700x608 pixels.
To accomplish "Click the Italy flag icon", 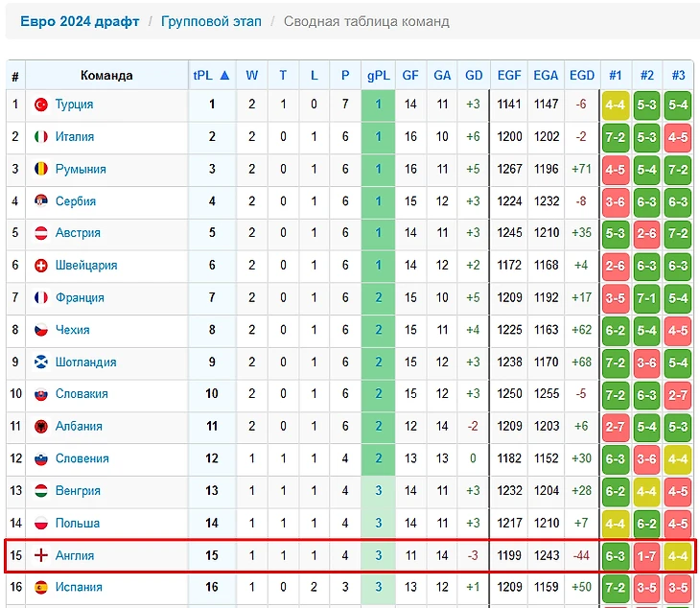I will pyautogui.click(x=41, y=137).
